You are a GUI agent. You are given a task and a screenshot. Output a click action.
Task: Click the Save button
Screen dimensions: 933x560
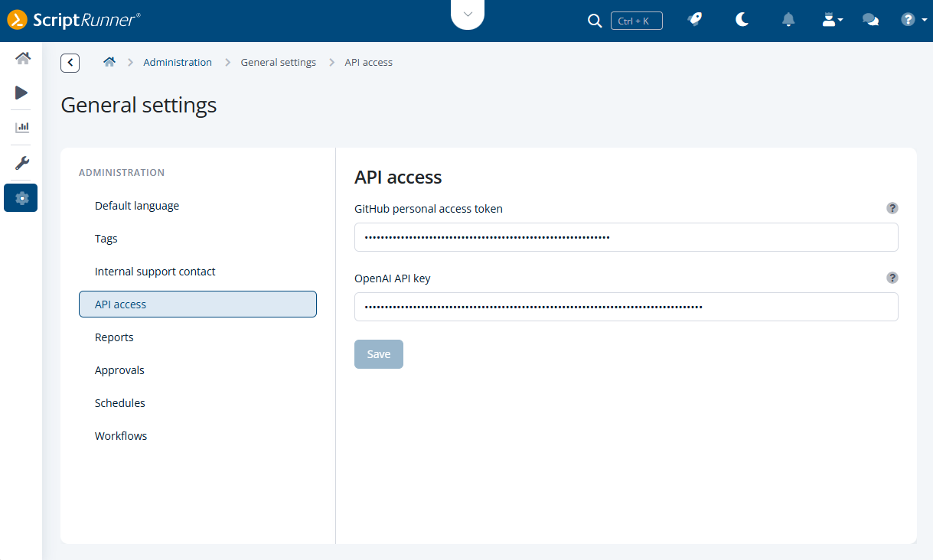coord(379,354)
